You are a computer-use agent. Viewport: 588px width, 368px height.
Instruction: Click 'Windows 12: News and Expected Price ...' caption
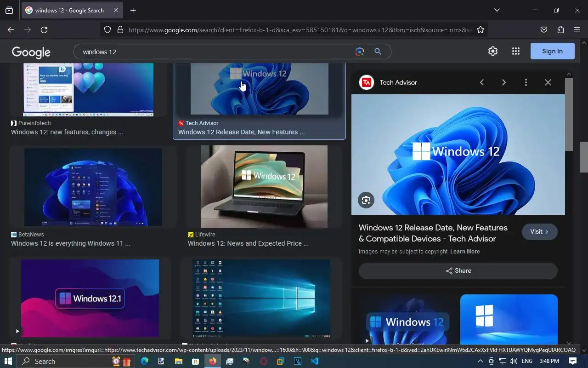tap(248, 243)
